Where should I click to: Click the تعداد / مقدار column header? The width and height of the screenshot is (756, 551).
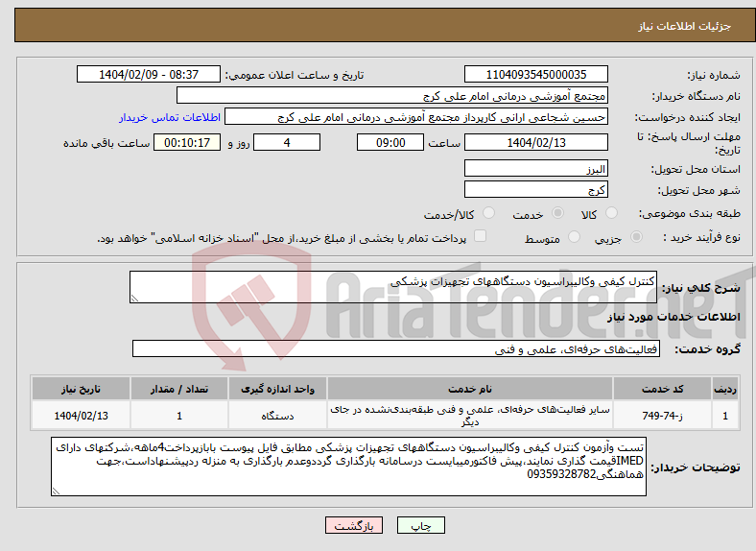coord(178,389)
